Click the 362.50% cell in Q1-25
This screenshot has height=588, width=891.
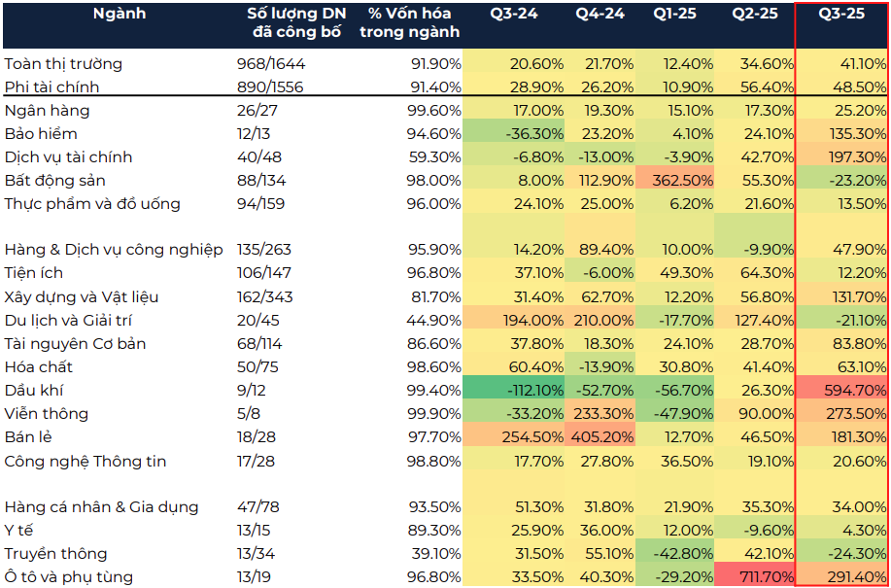673,181
